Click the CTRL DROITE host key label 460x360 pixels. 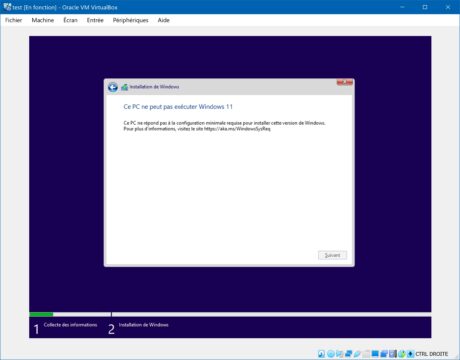tap(432, 354)
